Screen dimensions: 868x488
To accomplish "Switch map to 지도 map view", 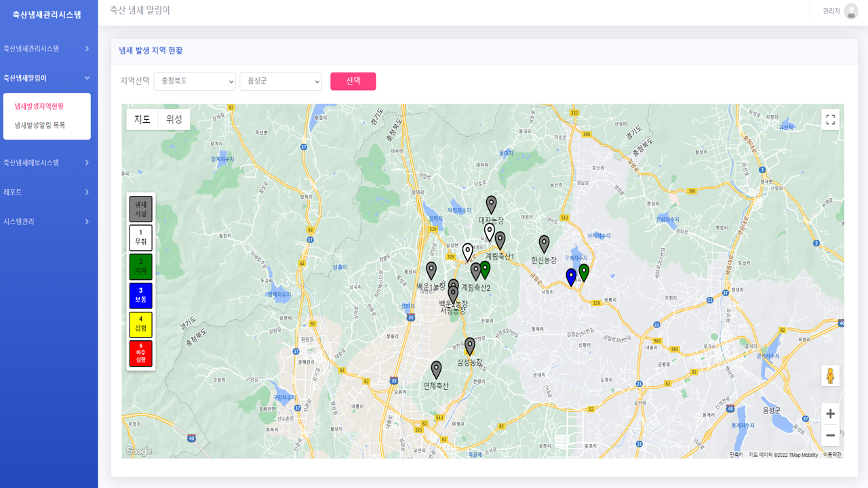I will coord(142,119).
